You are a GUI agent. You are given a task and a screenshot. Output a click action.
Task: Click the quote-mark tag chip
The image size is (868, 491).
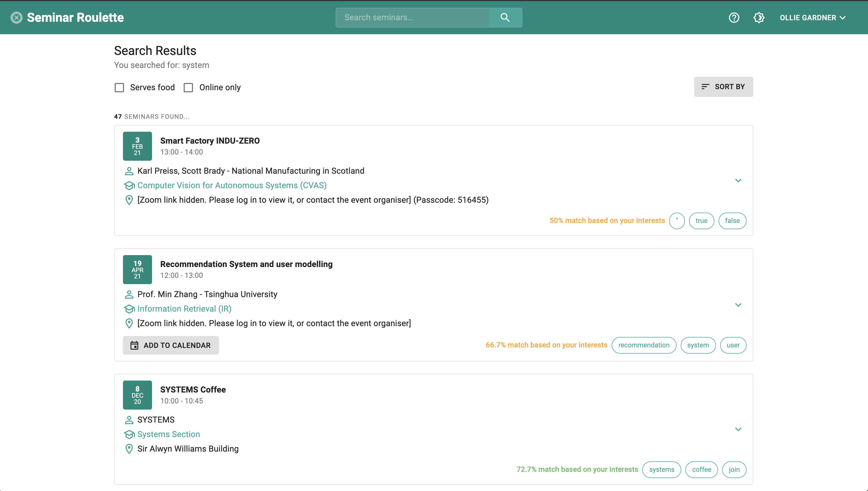[x=677, y=221]
